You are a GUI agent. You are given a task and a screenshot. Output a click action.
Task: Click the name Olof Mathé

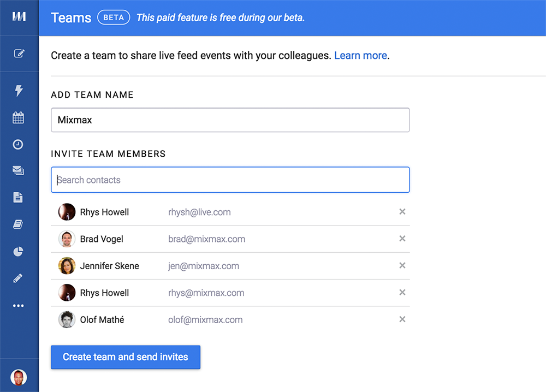tap(102, 319)
